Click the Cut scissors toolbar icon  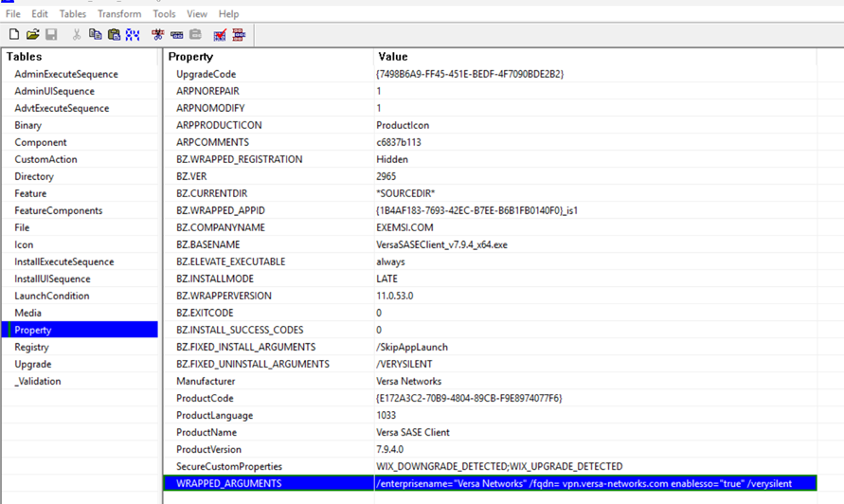click(77, 35)
